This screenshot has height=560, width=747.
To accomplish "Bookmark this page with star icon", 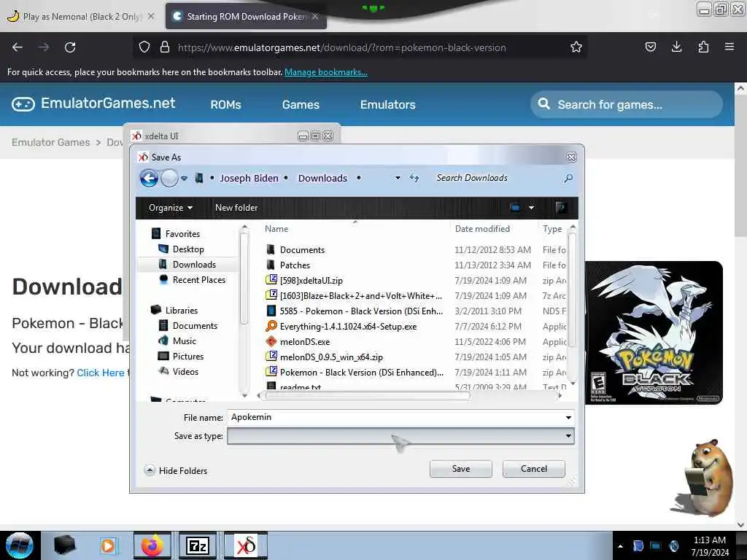I will pyautogui.click(x=576, y=47).
